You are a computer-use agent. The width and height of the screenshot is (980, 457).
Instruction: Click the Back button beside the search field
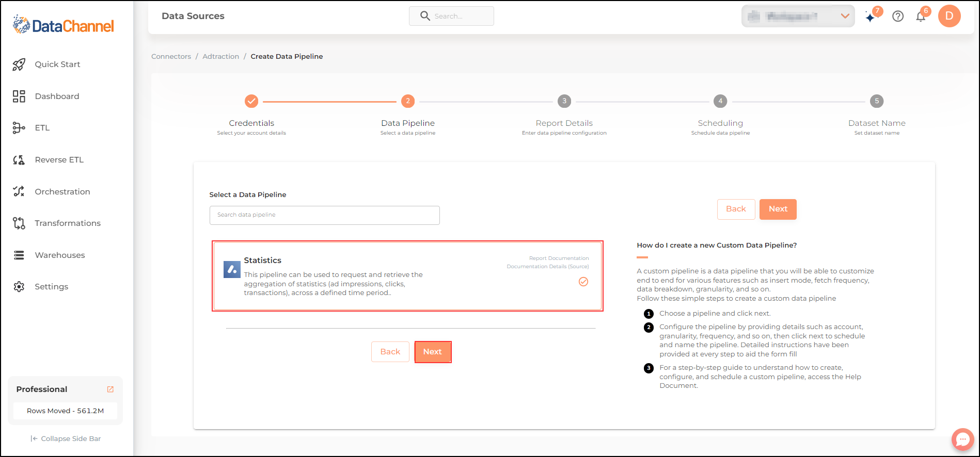click(x=736, y=209)
